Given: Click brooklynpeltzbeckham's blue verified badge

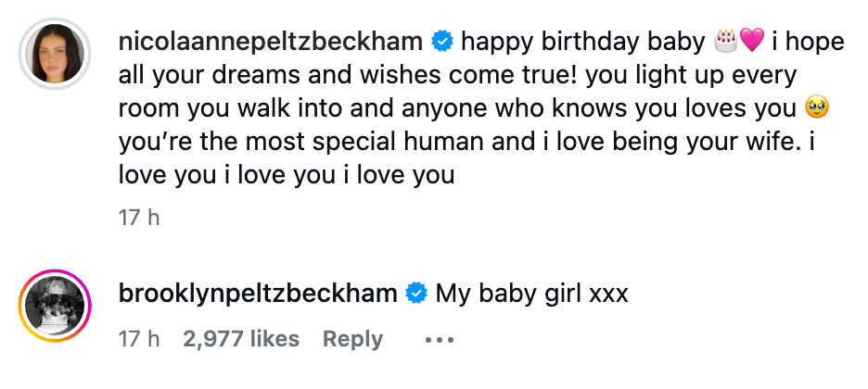Looking at the screenshot, I should tap(416, 295).
